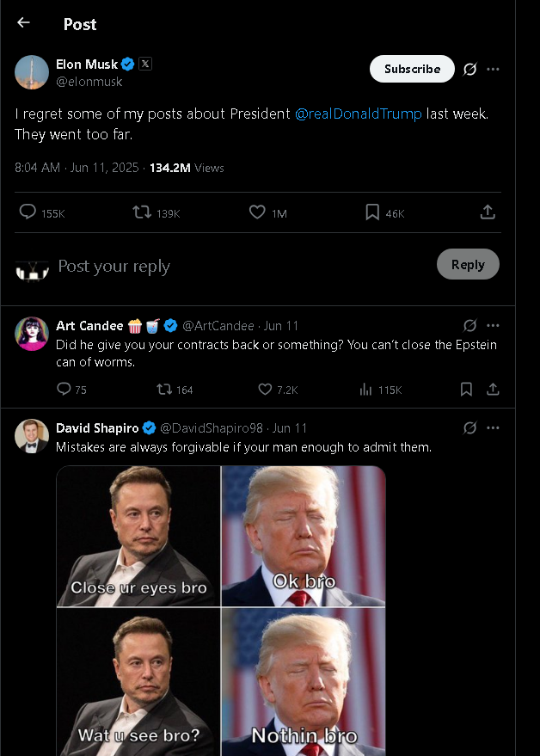Open more options on Art Candee's reply
The width and height of the screenshot is (540, 756).
point(493,326)
